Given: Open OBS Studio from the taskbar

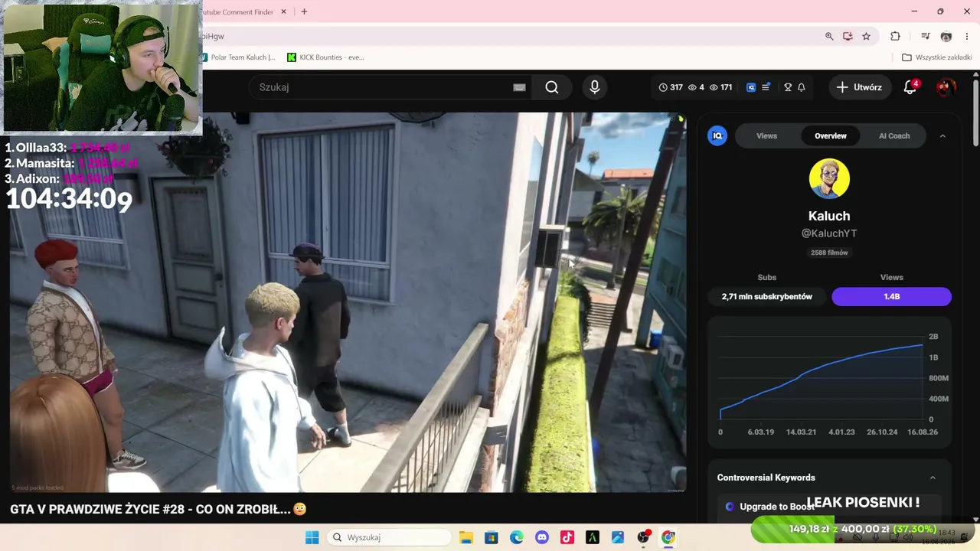Looking at the screenshot, I should point(643,537).
